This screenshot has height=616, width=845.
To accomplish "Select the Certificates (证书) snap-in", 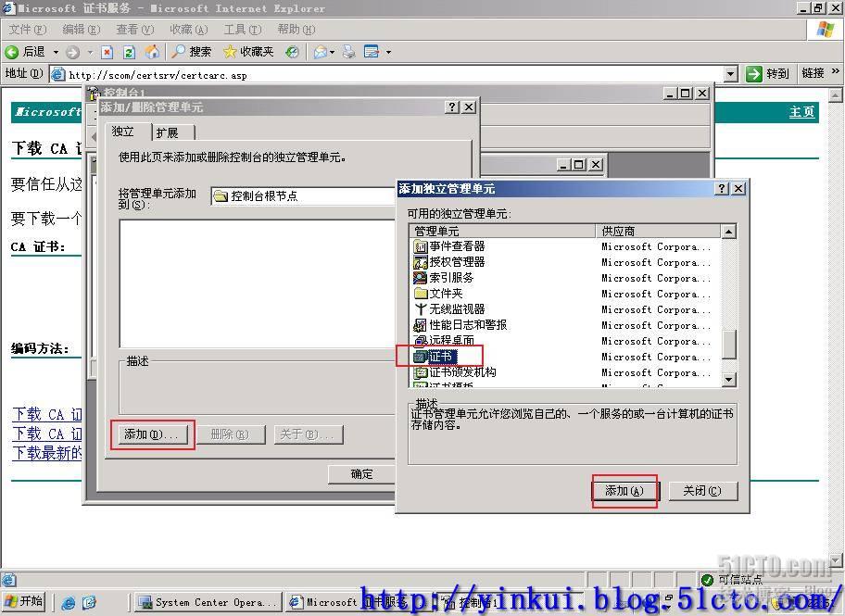I will (435, 357).
